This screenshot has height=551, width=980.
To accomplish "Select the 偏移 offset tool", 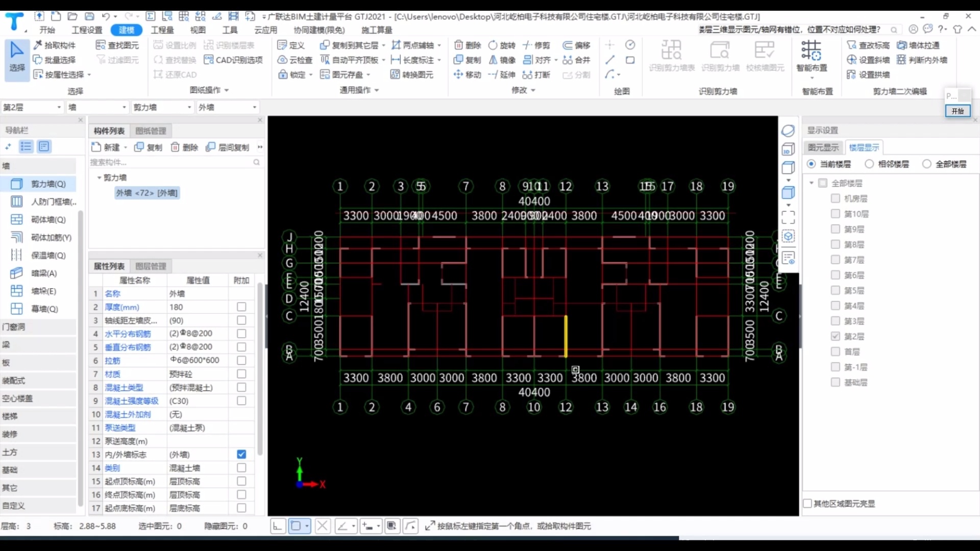I will pyautogui.click(x=576, y=45).
